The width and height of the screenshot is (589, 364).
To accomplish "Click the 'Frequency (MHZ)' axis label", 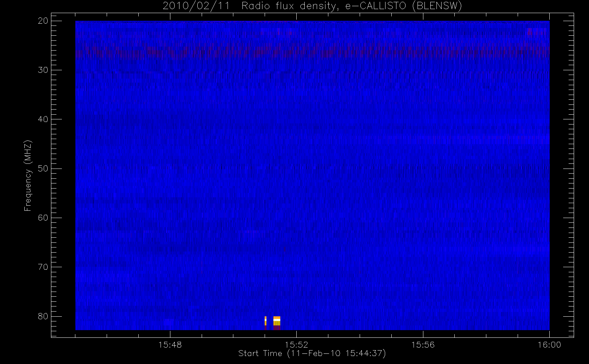I will click(x=28, y=175).
